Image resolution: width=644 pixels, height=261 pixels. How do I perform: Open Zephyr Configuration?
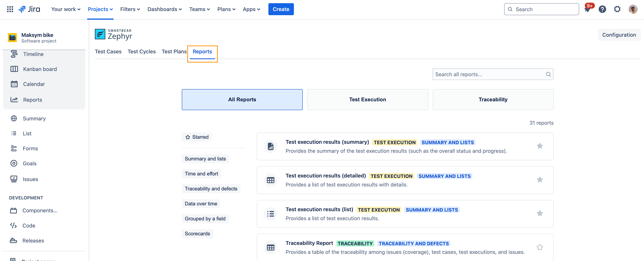pos(619,35)
